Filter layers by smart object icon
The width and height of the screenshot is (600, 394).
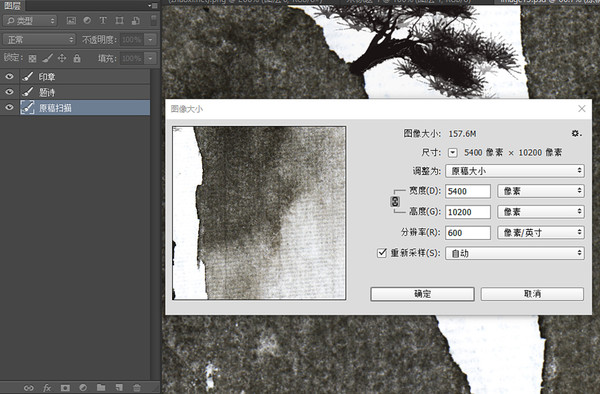click(135, 21)
